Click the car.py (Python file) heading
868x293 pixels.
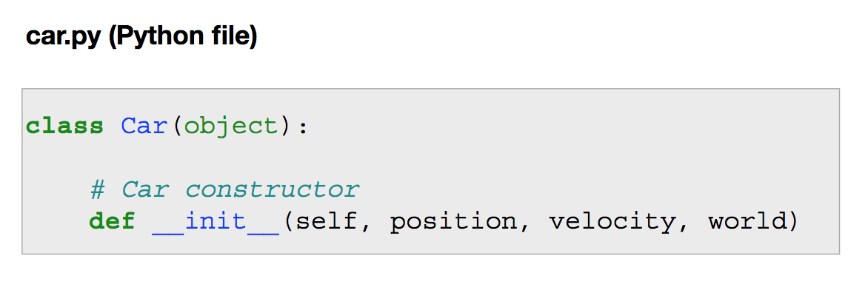(141, 38)
